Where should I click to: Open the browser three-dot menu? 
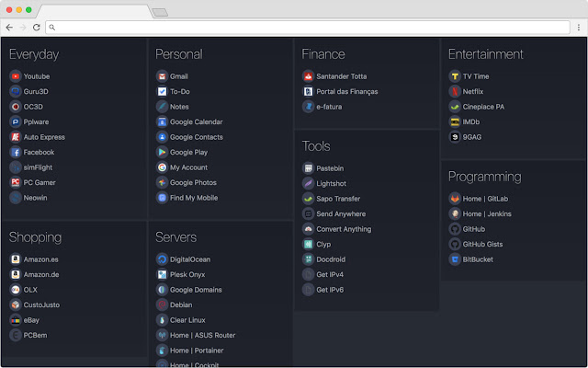coord(579,27)
